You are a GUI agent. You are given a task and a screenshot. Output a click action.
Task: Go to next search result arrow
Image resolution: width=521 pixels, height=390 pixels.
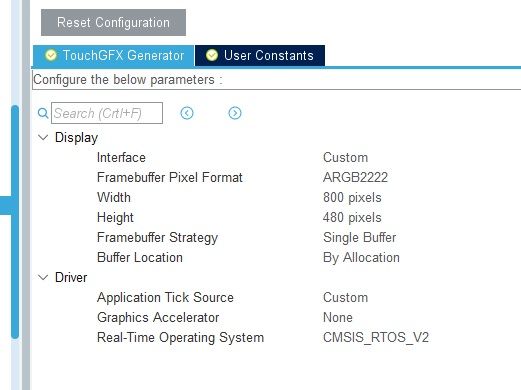pyautogui.click(x=235, y=113)
